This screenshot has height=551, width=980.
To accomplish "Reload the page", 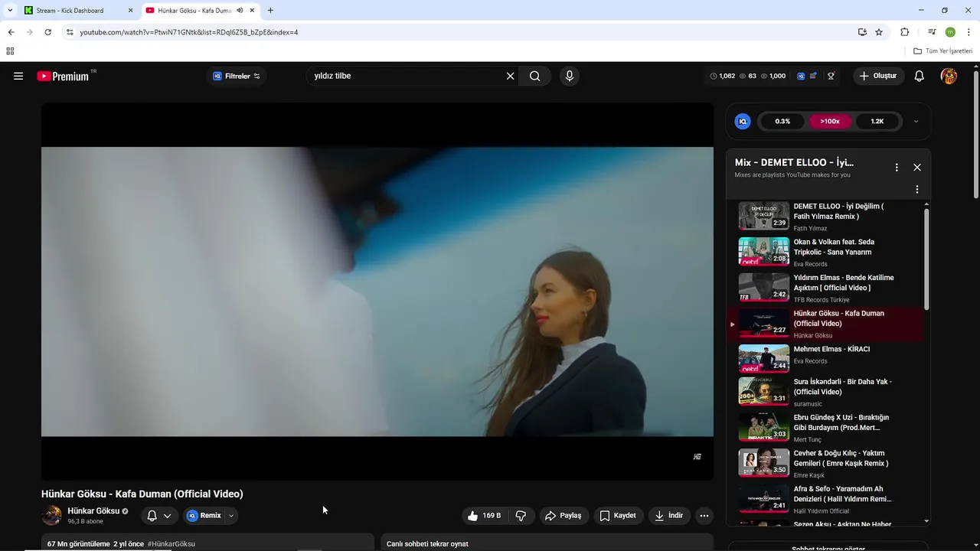I will click(47, 32).
